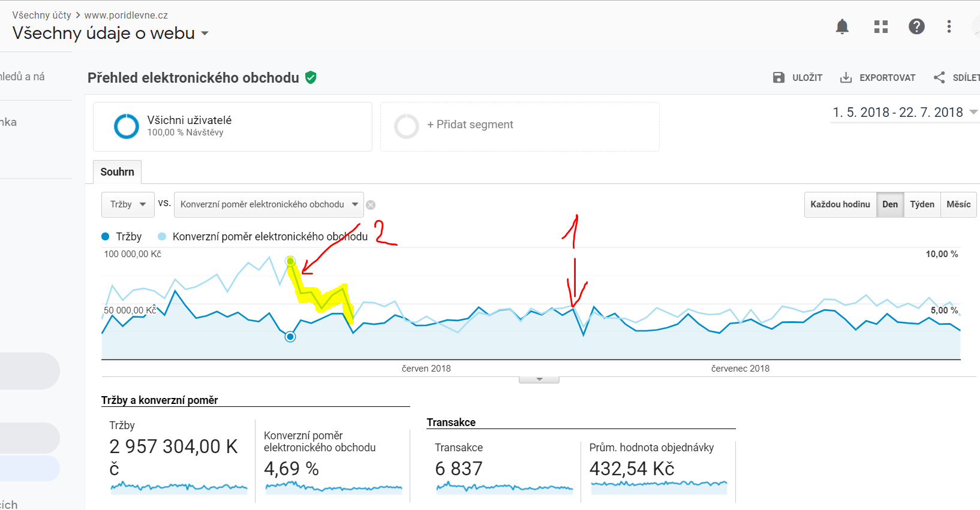Open the three-dot more options menu
980x510 pixels.
click(x=949, y=26)
